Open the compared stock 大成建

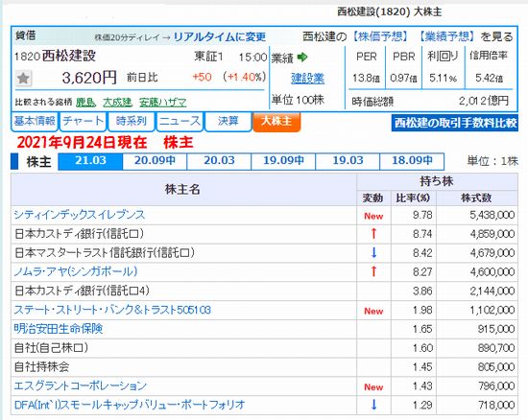[x=117, y=102]
